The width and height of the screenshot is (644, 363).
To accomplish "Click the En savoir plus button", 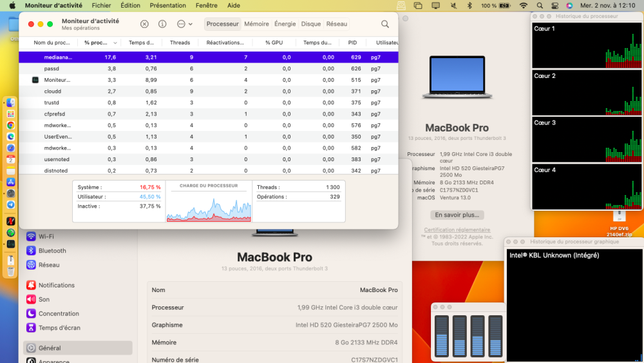I will click(x=457, y=215).
